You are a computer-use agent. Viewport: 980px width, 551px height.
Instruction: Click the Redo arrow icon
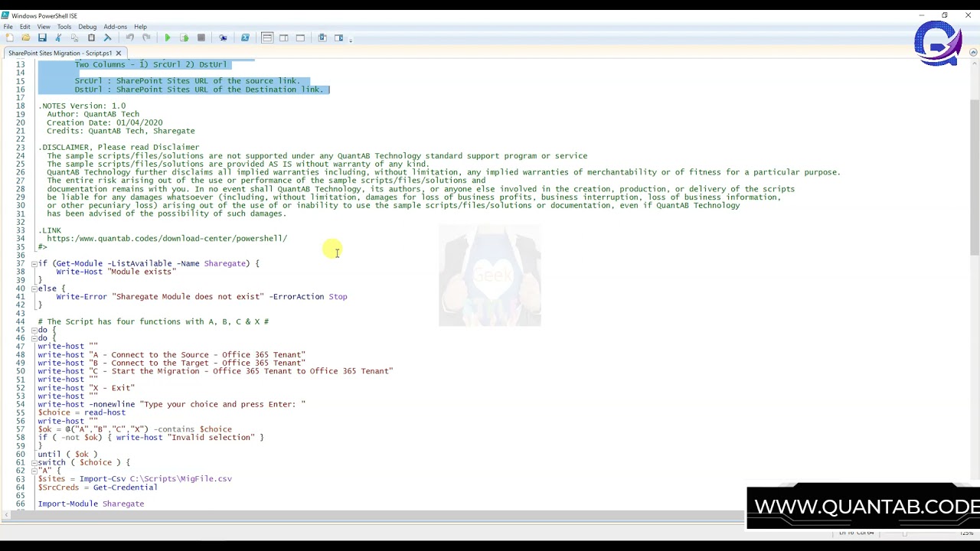(145, 37)
